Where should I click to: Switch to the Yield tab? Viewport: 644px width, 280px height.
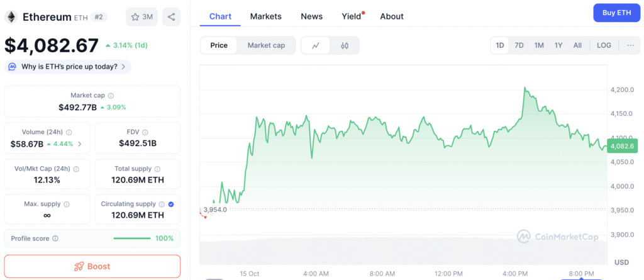(x=352, y=16)
